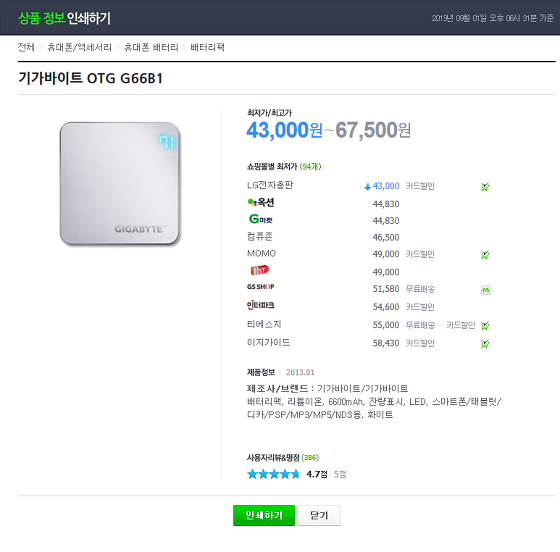Click the 이지가이드 shop name
Image resolution: width=560 pixels, height=552 pixels.
269,342
